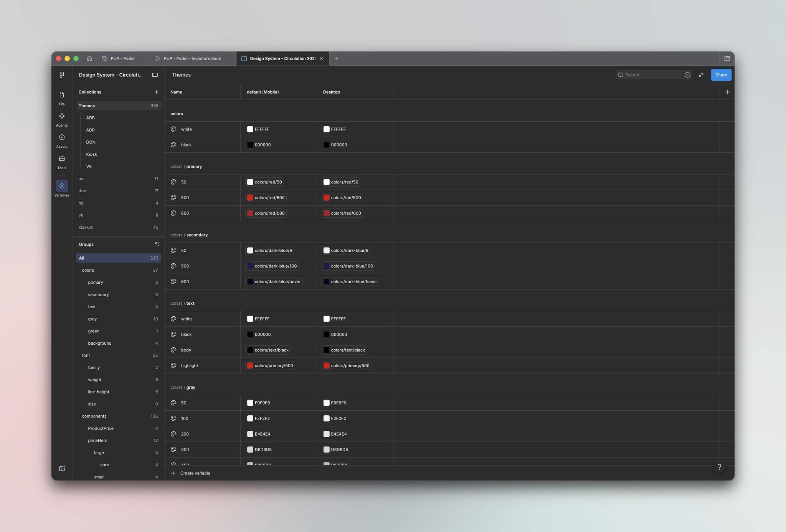Click variable name black in colors / text
The image size is (786, 532).
(x=186, y=335)
